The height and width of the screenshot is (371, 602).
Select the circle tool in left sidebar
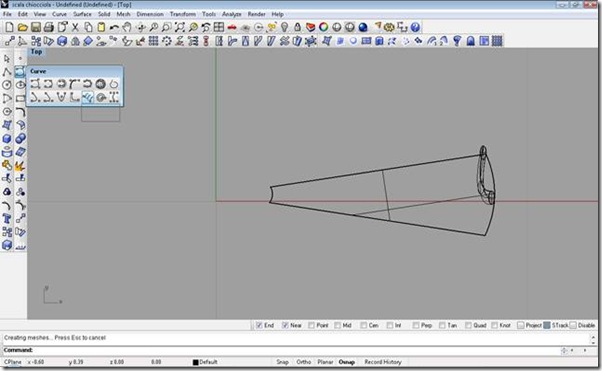[x=7, y=84]
